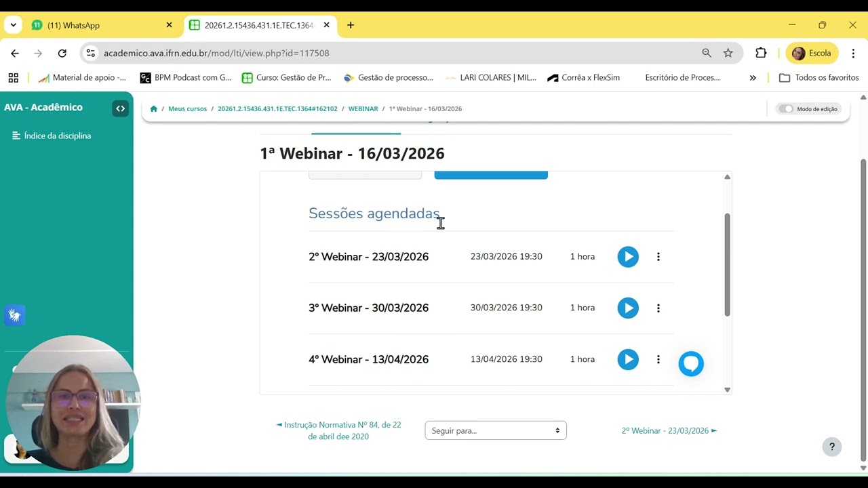The width and height of the screenshot is (868, 488).
Task: Open the zoom magnifier icon in address bar
Action: [707, 53]
